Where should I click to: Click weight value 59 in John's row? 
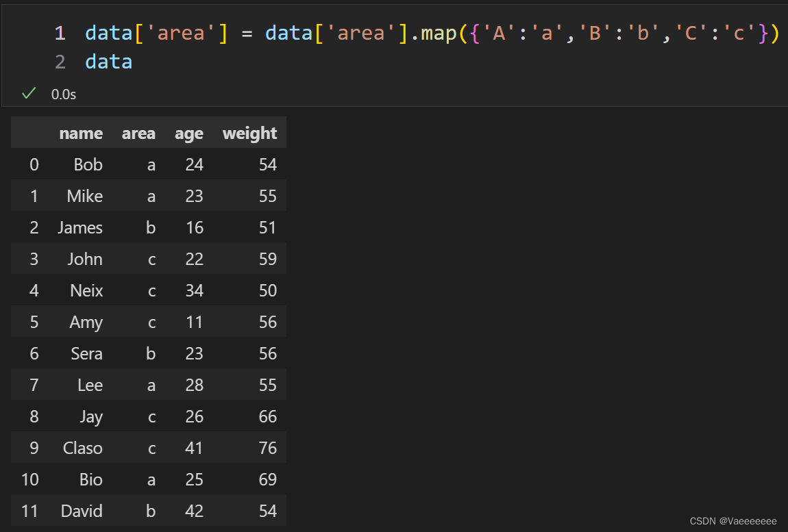pos(267,259)
